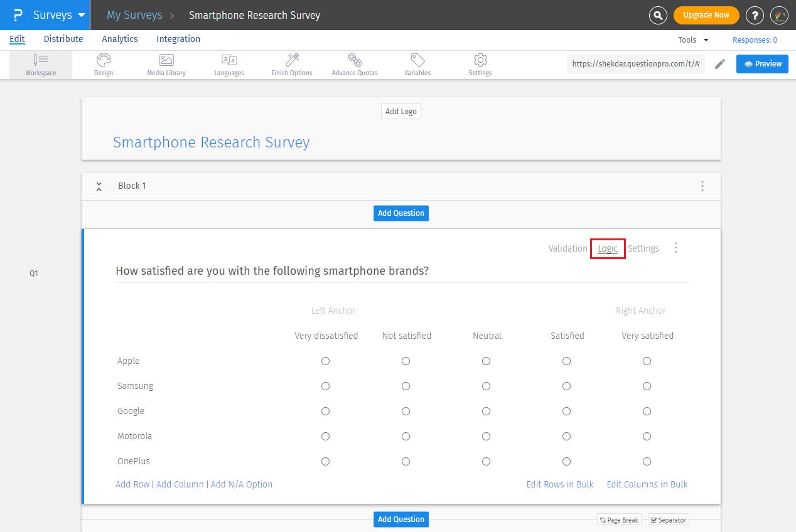
Task: Switch to the Analytics tab
Action: click(x=120, y=39)
